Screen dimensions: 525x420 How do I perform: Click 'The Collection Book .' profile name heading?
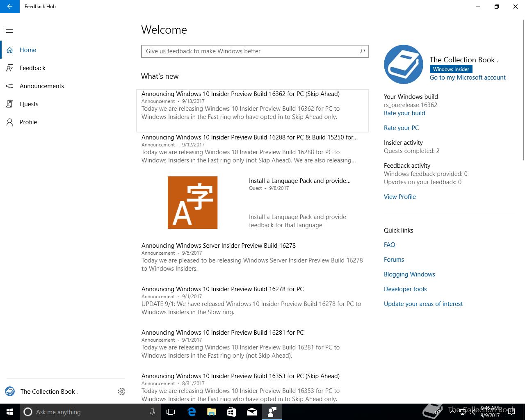point(464,60)
